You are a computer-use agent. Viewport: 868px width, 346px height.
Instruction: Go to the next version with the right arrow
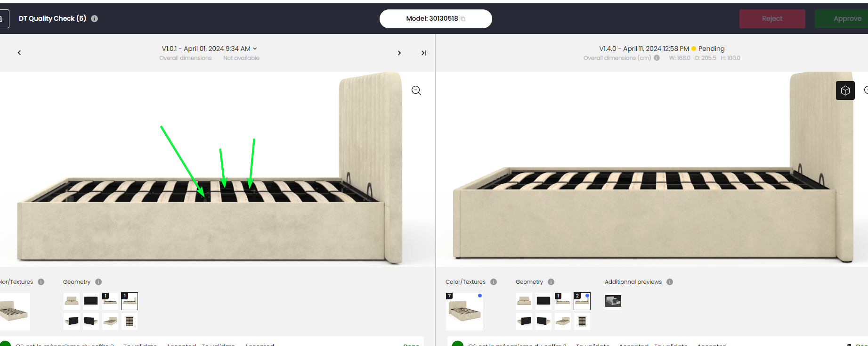(399, 53)
